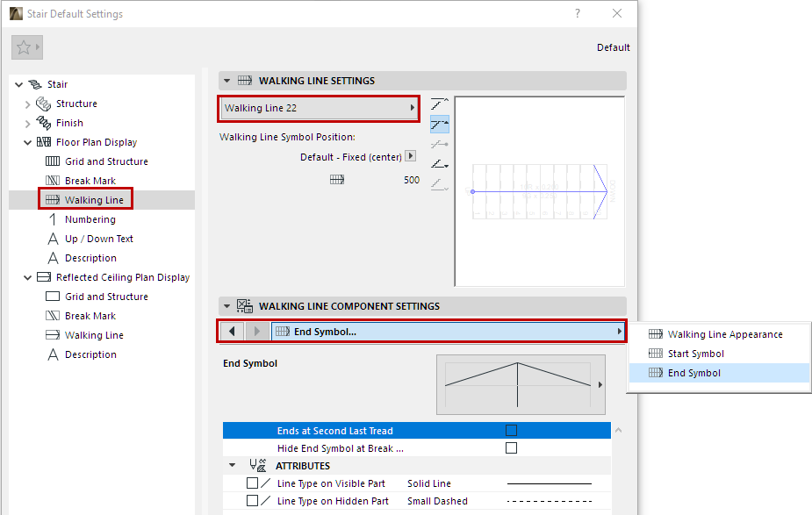Select Solid Line type value
The image size is (812, 515).
(428, 483)
